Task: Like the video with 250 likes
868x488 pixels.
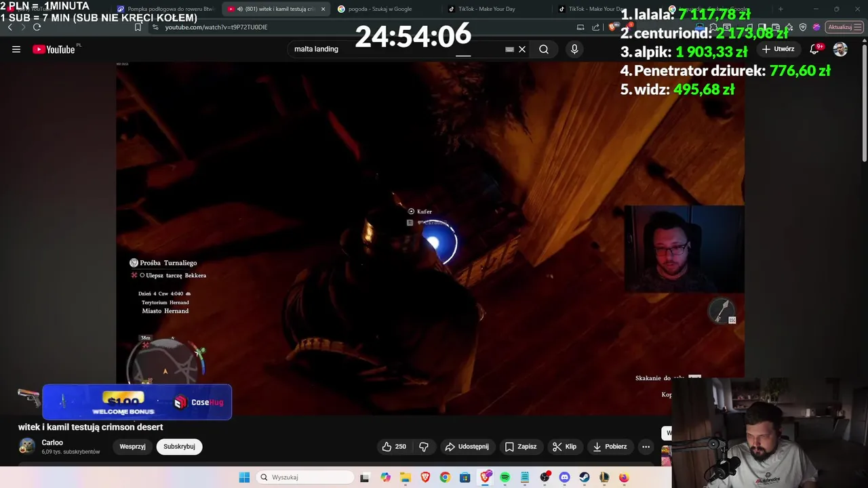Action: click(x=394, y=447)
